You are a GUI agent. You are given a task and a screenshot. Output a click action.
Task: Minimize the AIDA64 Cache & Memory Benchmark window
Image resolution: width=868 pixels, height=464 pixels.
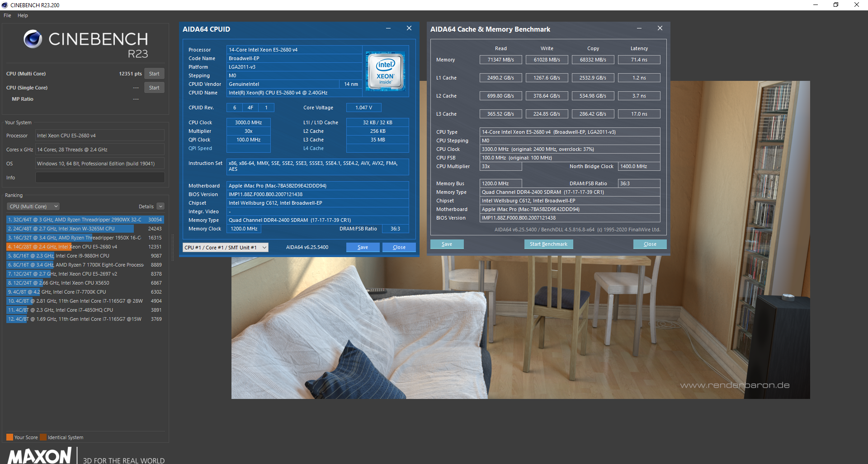[639, 28]
